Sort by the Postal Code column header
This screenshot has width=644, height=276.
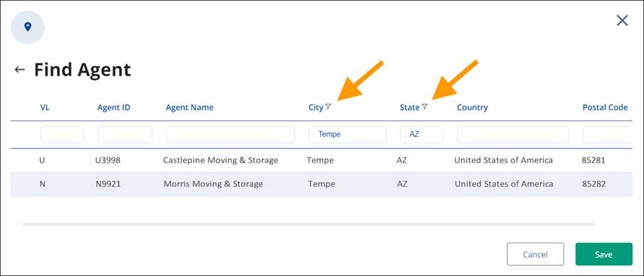(605, 108)
